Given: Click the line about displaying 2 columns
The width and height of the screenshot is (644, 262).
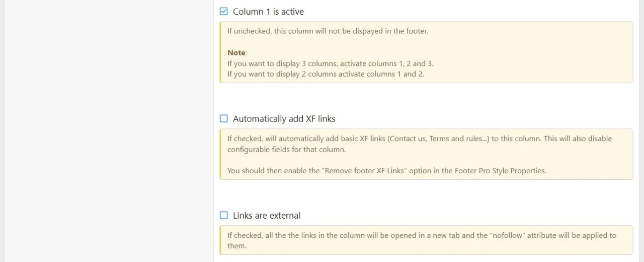Looking at the screenshot, I should pos(326,74).
